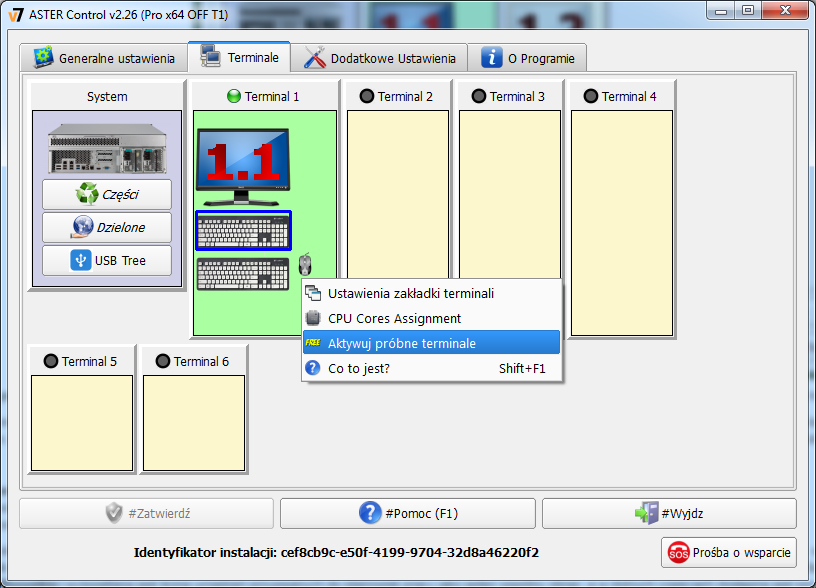Viewport: 816px width, 588px height.
Task: Click the server hardware image in System panel
Action: (x=107, y=149)
